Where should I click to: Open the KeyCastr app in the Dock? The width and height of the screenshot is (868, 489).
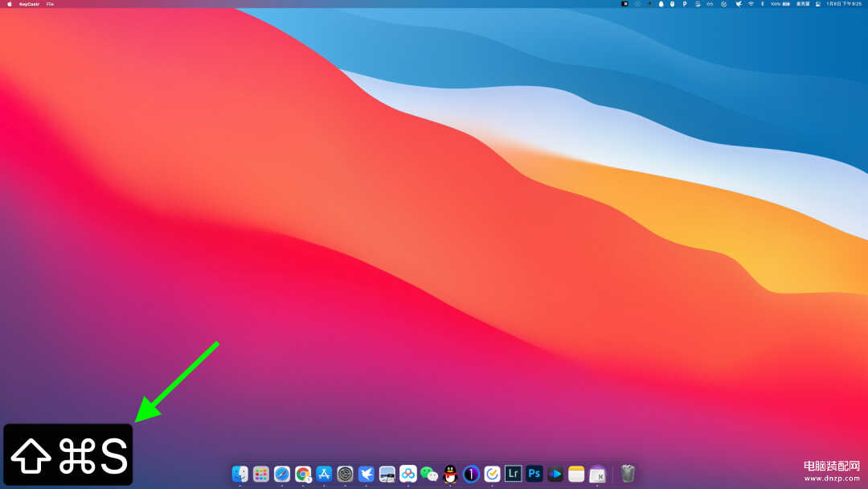pos(597,474)
